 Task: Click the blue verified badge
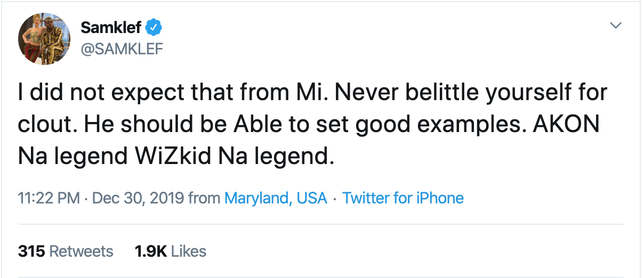(155, 27)
